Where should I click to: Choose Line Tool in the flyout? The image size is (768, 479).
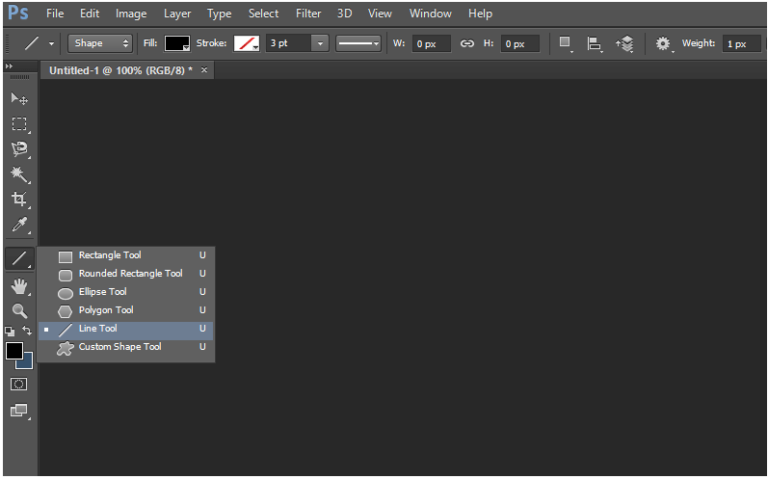coord(126,329)
